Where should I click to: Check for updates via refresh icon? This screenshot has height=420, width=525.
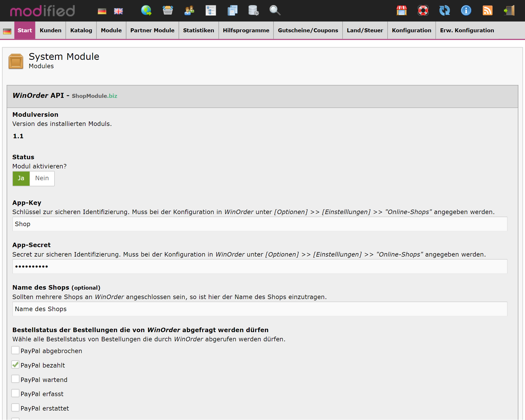[444, 11]
